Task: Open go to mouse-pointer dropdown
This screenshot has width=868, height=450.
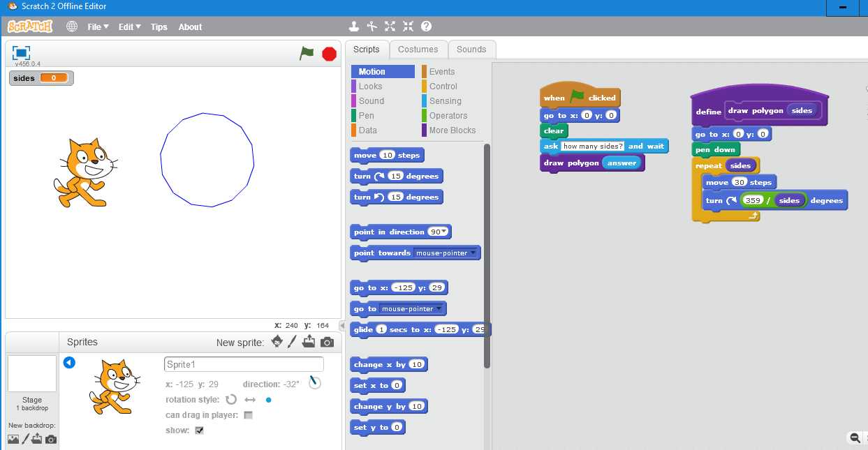Action: 439,309
